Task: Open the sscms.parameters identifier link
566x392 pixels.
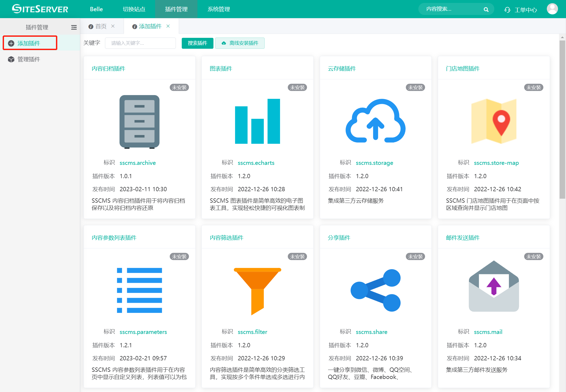Action: (x=143, y=332)
